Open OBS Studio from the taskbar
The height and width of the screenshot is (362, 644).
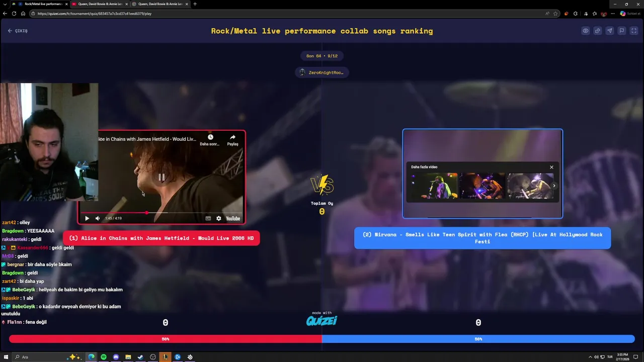153,357
